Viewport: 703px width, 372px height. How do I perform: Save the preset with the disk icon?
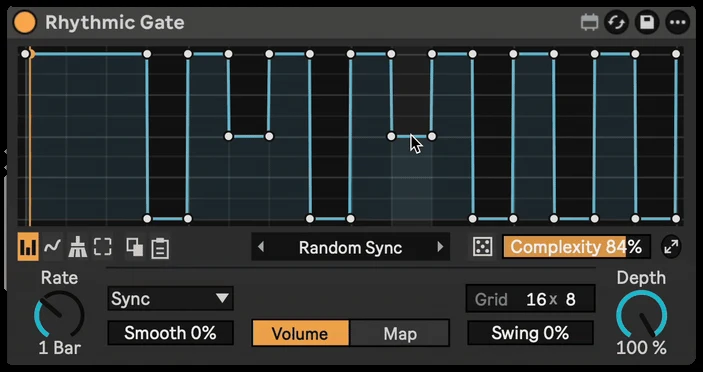647,22
